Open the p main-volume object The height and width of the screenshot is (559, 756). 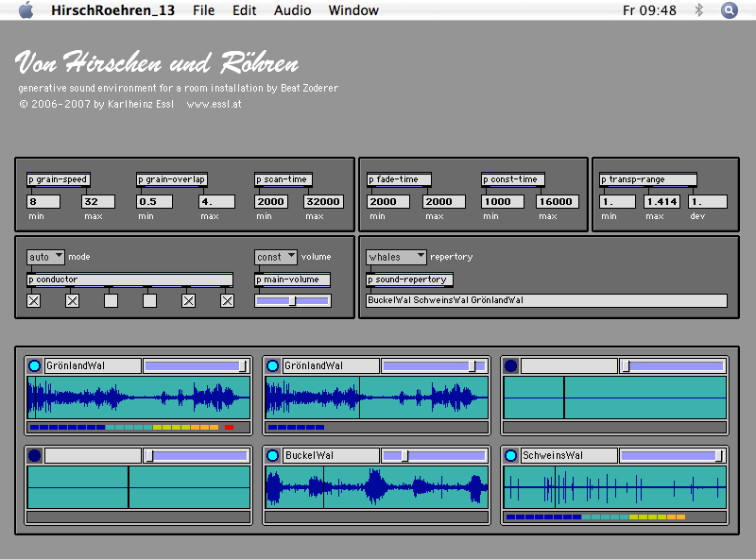[292, 279]
